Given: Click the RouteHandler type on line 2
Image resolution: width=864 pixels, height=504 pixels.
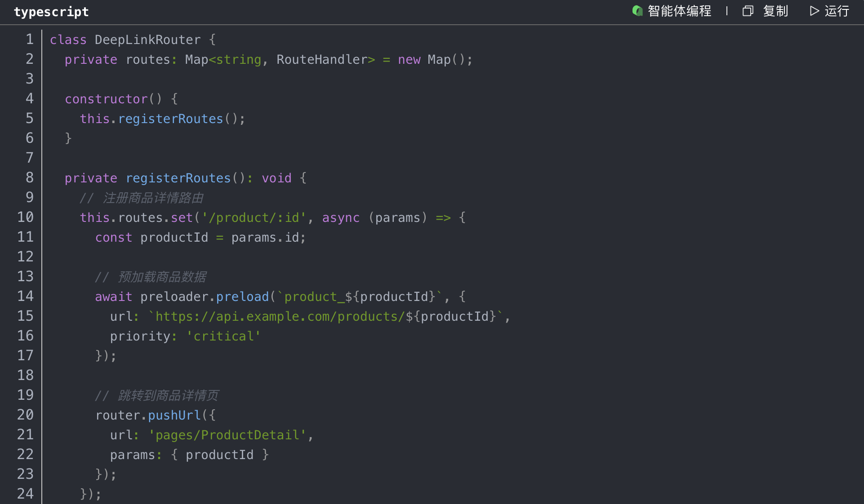Looking at the screenshot, I should coord(322,59).
